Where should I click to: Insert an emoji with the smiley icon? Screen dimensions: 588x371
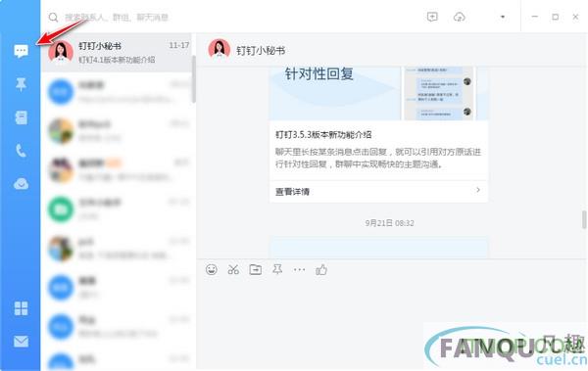point(212,269)
